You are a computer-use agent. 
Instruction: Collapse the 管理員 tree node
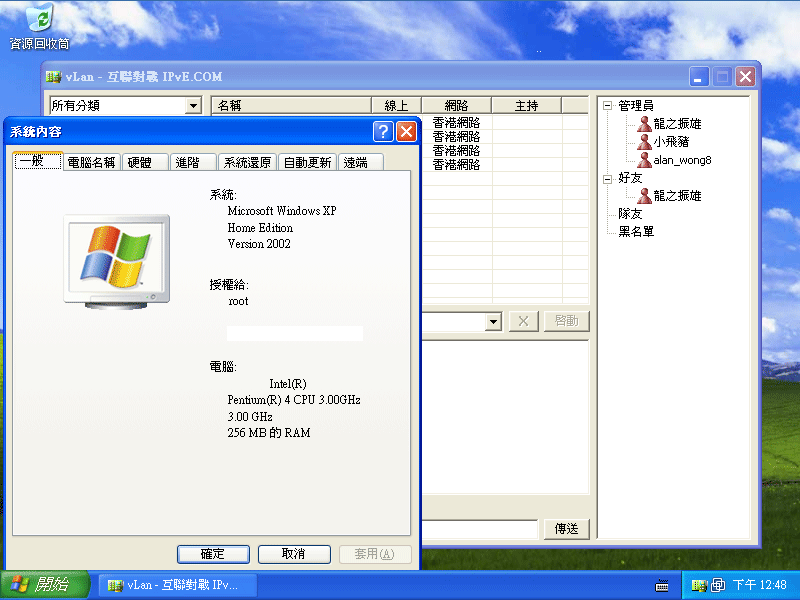tap(607, 106)
